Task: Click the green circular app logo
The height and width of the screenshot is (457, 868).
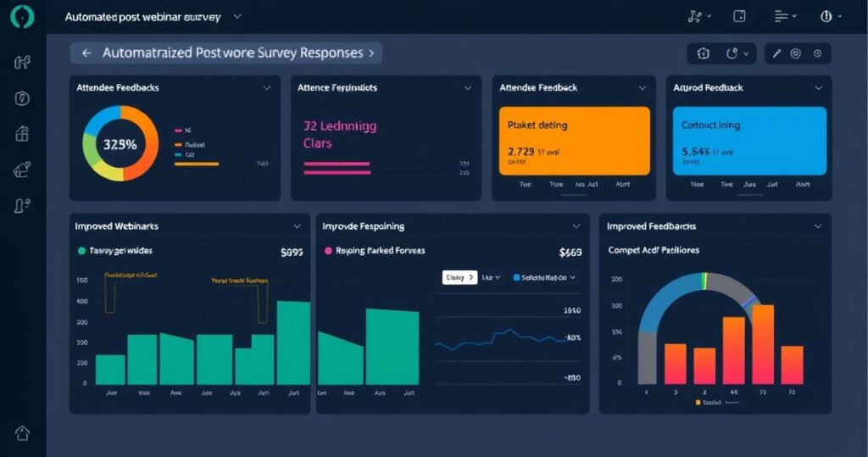Action: click(22, 17)
